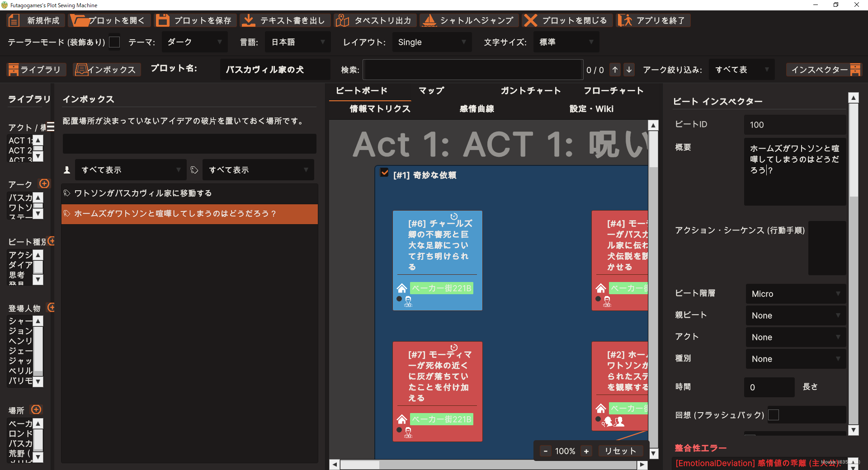This screenshot has height=470, width=868.
Task: Switch to the 感情曲線 tab
Action: 476,108
